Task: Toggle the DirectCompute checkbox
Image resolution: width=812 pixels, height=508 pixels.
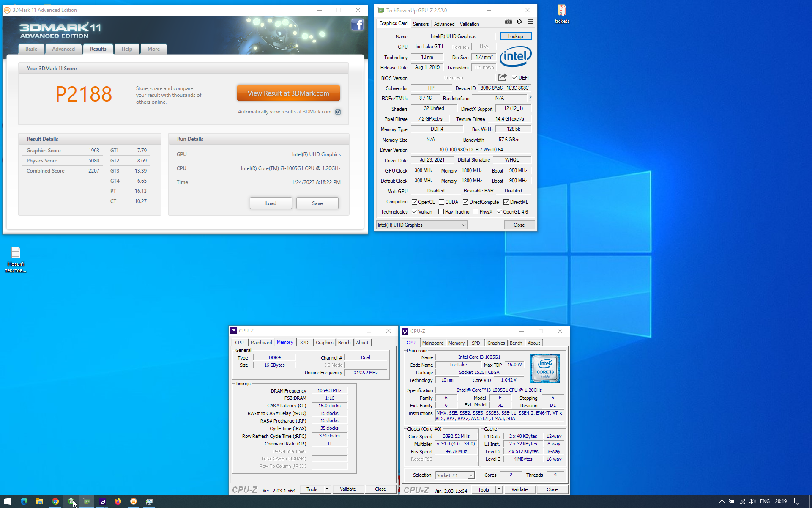Action: (x=465, y=202)
